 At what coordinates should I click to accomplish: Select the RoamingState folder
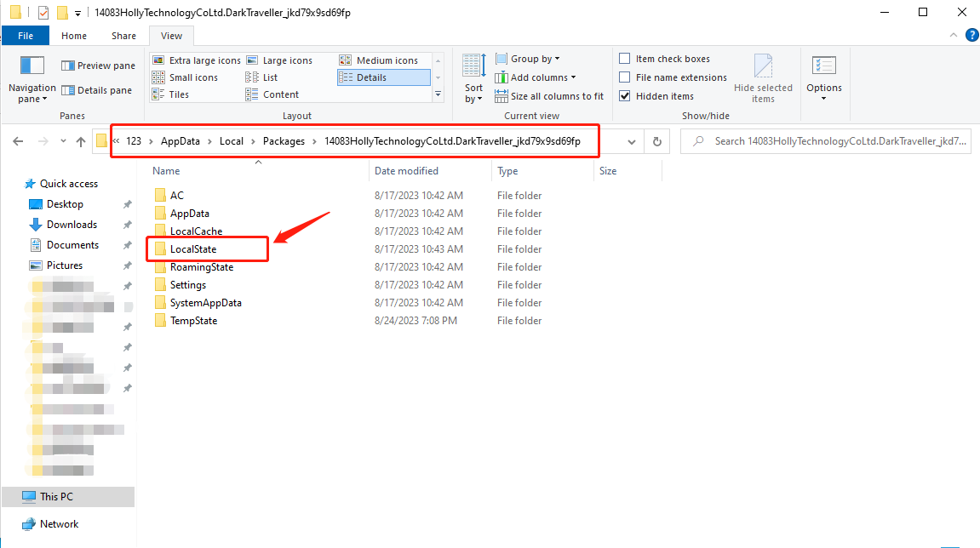click(x=201, y=267)
